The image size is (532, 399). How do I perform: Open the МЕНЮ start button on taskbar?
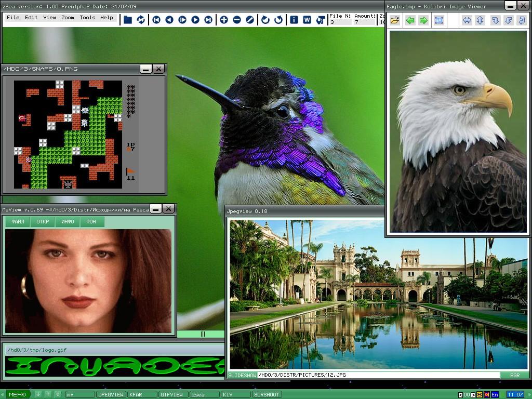point(17,394)
